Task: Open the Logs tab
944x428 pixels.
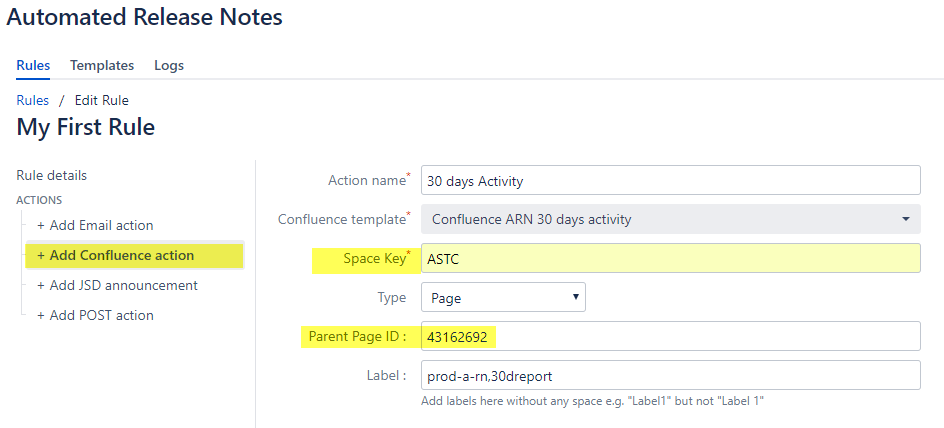Action: click(168, 65)
